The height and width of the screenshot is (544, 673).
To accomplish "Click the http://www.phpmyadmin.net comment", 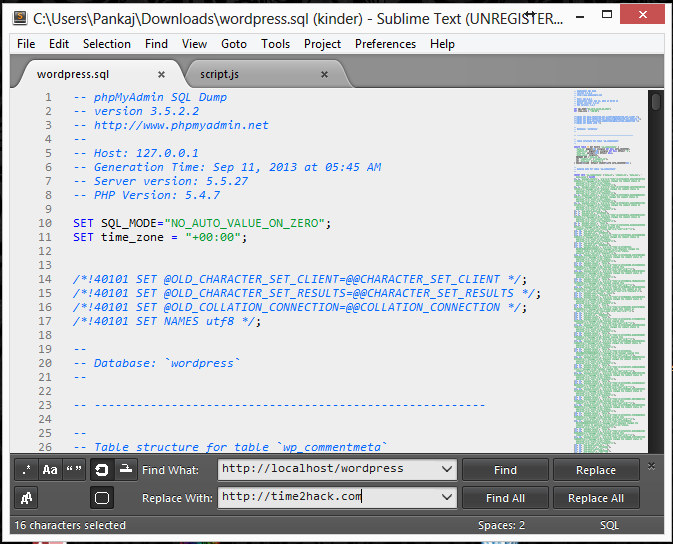I will coord(171,125).
